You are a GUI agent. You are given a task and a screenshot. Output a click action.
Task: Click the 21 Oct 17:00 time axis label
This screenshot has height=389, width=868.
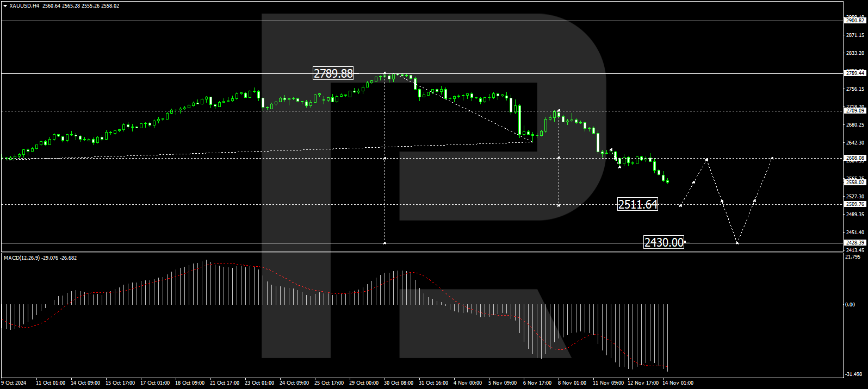225,383
